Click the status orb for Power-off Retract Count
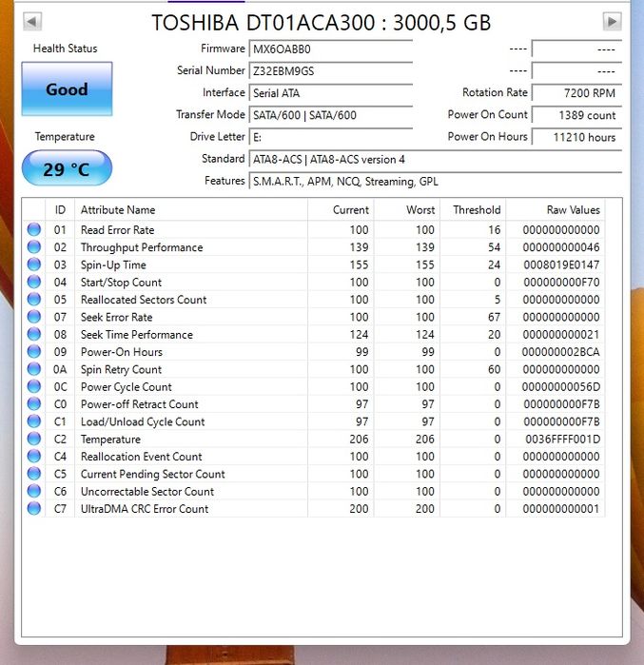Screen dimensions: 644x665 pyautogui.click(x=34, y=403)
